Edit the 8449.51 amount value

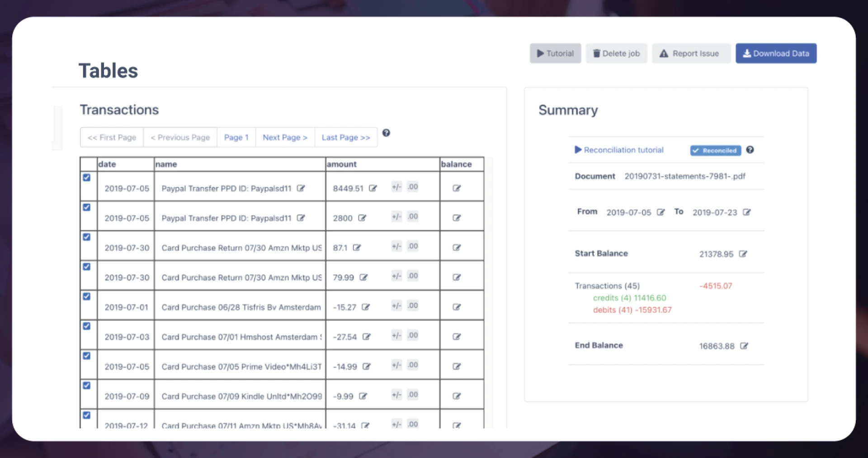(373, 188)
